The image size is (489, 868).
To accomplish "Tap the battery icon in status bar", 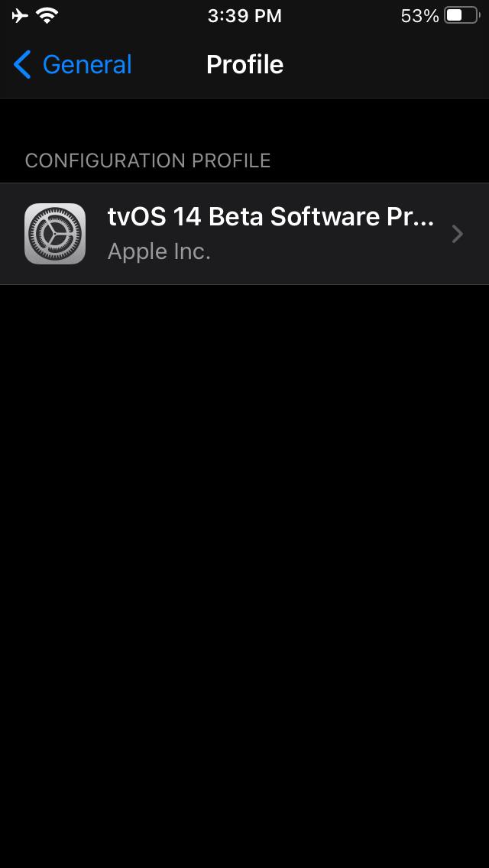I will (x=461, y=15).
